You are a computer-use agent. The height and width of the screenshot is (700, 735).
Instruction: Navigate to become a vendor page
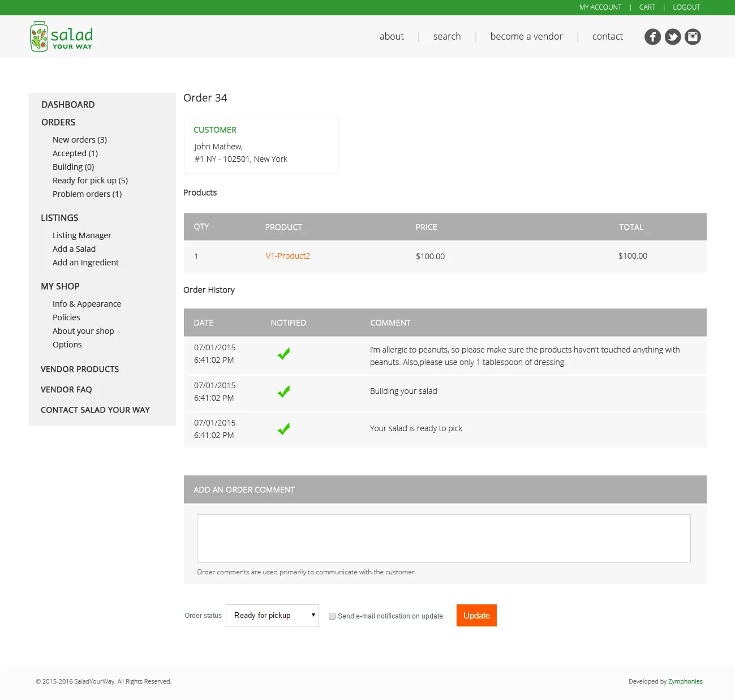click(x=526, y=36)
